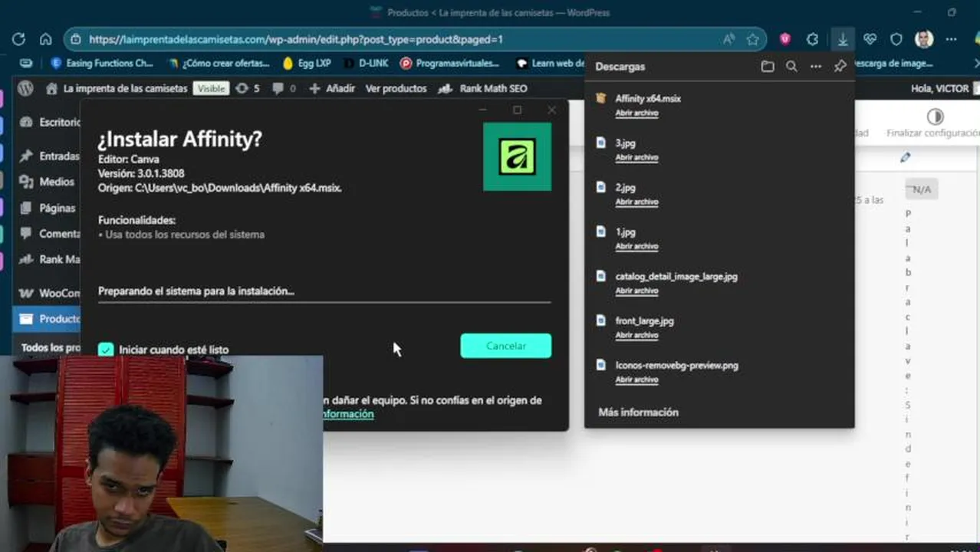Image resolution: width=980 pixels, height=552 pixels.
Task: Click the 3.jpg file icon
Action: [x=601, y=143]
